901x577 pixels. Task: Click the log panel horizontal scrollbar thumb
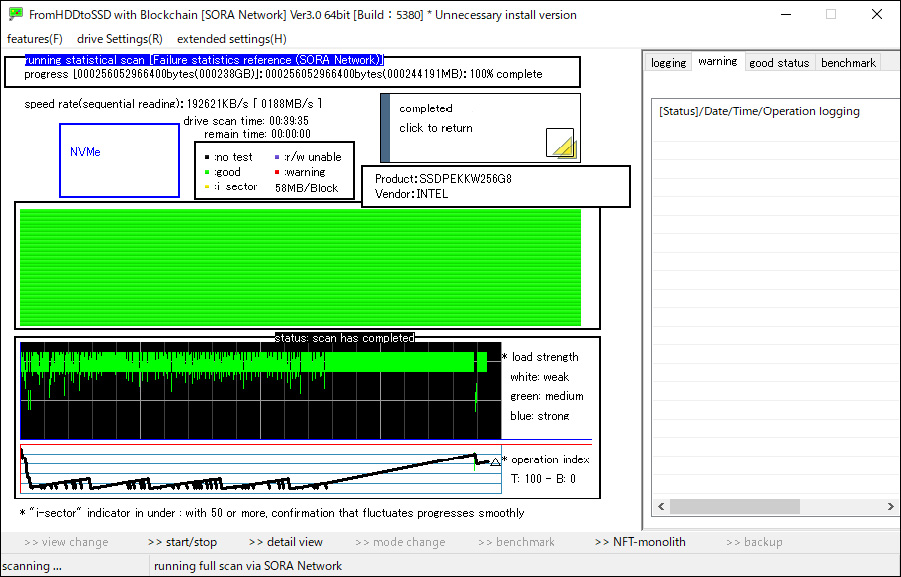[734, 506]
